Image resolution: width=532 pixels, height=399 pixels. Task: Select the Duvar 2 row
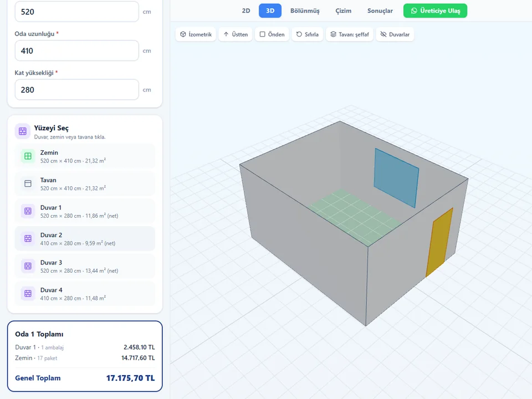85,238
